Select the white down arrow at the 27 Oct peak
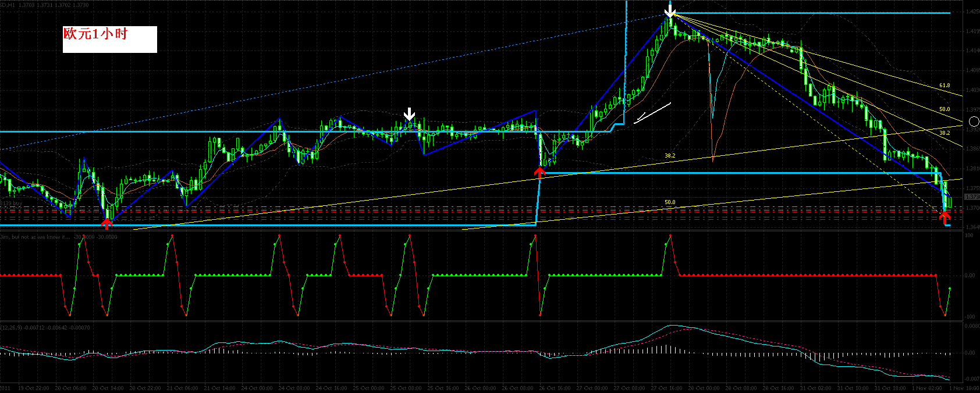The image size is (980, 393). click(x=670, y=12)
